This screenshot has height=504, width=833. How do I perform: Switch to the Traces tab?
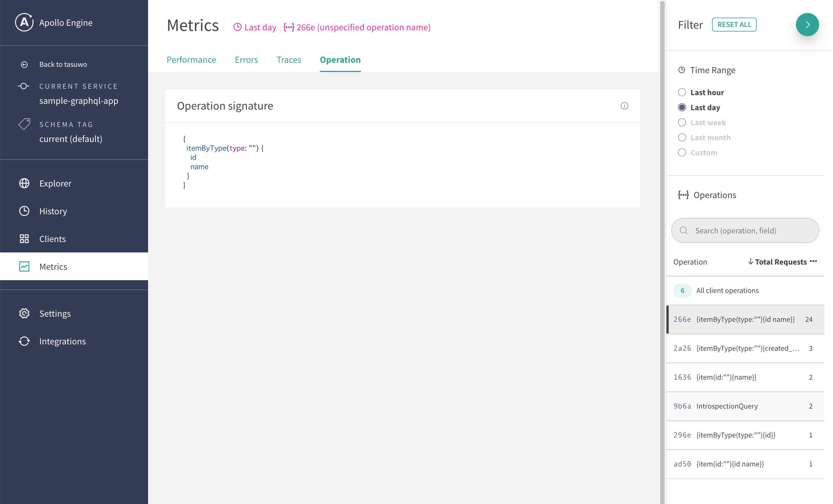[x=289, y=60]
